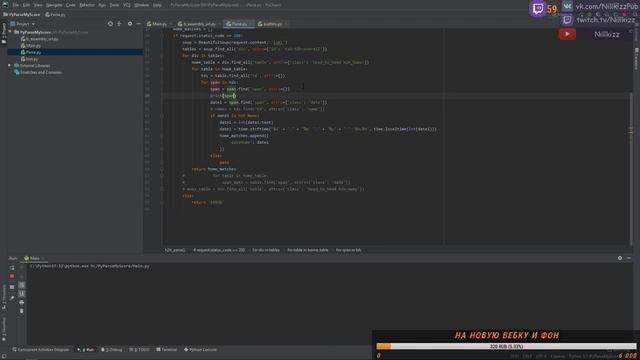The height and width of the screenshot is (360, 640).
Task: Open the Terminal tool window tab
Action: coord(167,350)
